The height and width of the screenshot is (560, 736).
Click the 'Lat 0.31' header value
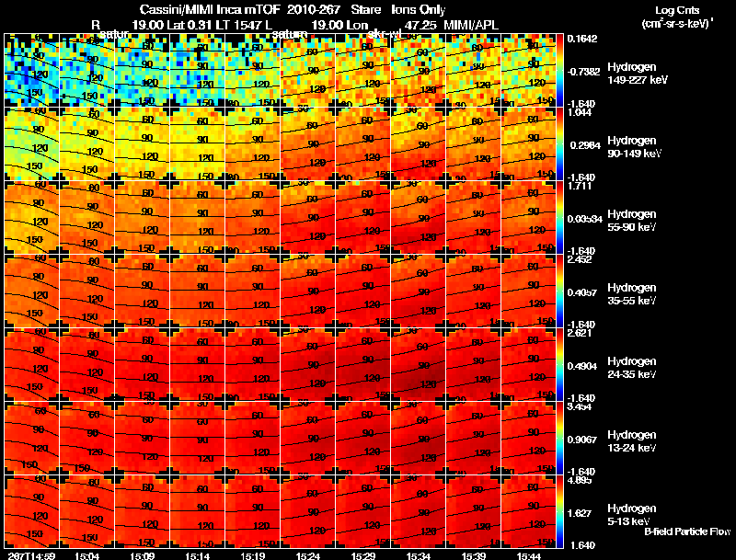189,25
